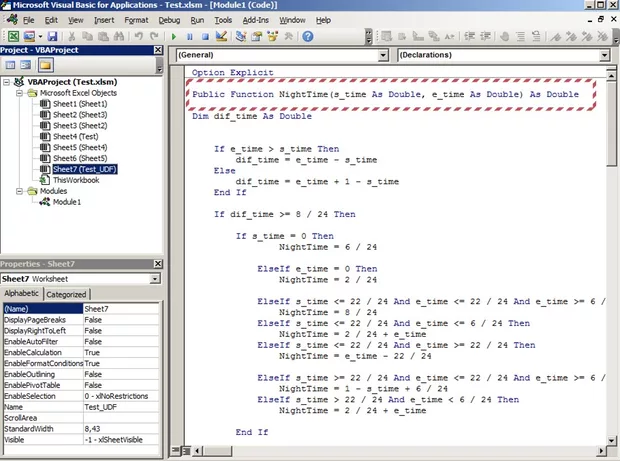Toggle Folders in the Project explorer
The image size is (620, 461).
click(x=46, y=65)
